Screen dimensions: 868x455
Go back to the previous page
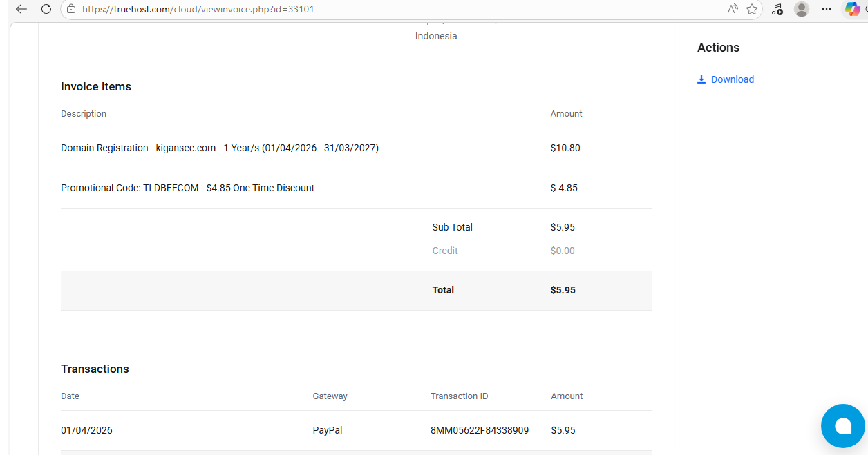(x=21, y=9)
